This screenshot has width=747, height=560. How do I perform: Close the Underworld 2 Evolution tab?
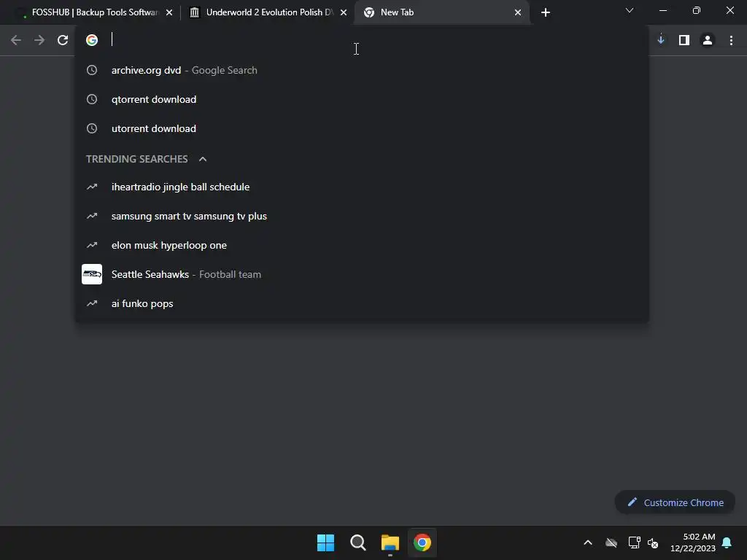click(x=344, y=12)
